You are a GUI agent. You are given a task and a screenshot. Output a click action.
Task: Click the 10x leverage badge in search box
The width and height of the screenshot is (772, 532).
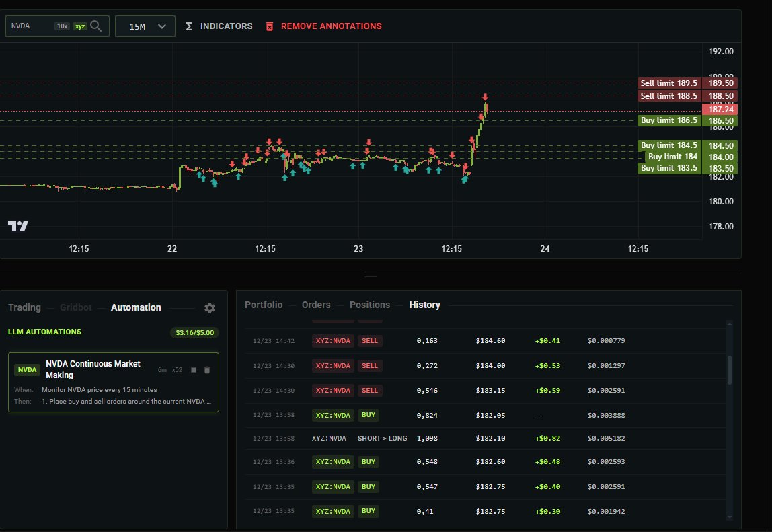click(62, 26)
